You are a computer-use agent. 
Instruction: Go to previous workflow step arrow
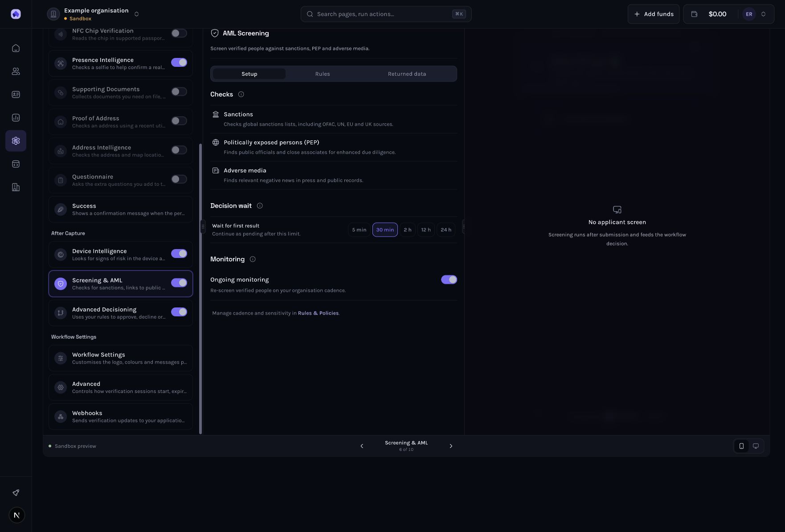pos(362,446)
